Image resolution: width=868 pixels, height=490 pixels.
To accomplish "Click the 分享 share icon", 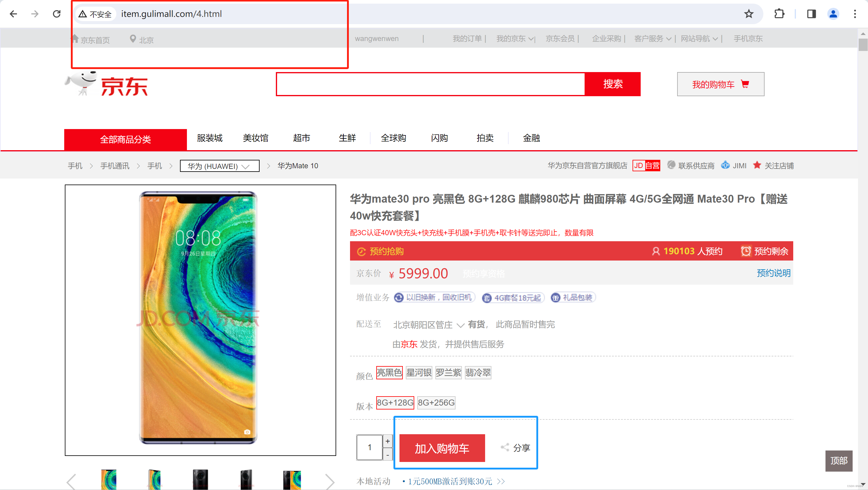I will (x=504, y=447).
